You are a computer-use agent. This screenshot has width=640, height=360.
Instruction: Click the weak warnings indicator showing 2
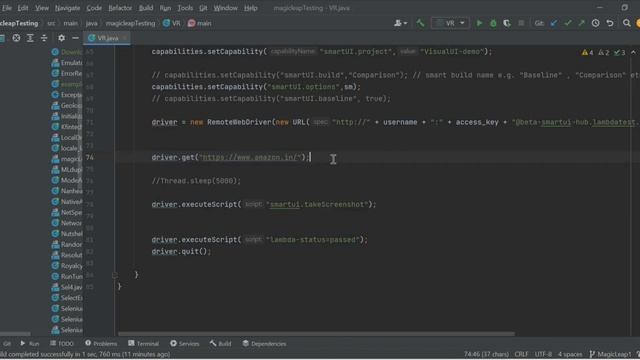click(x=604, y=53)
